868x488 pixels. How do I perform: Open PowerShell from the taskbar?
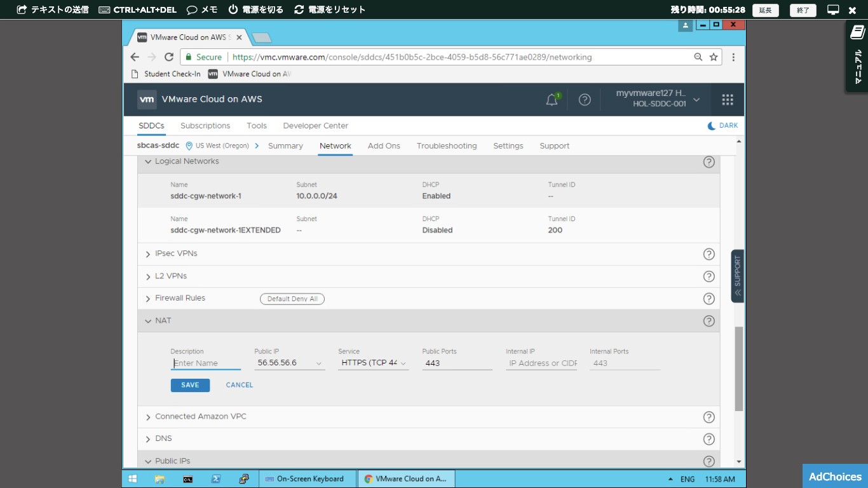(x=215, y=479)
